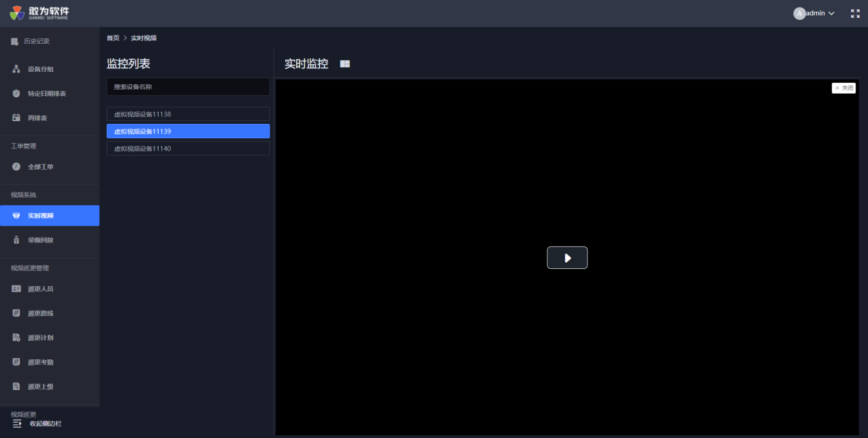Close the video with 关闭 button
The width and height of the screenshot is (868, 438).
pos(844,88)
